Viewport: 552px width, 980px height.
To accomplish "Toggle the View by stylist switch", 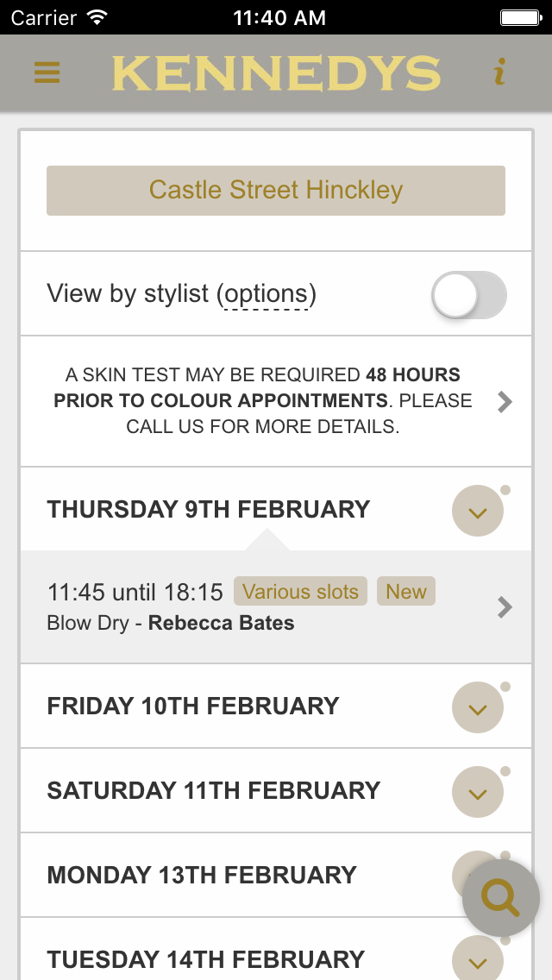I will (x=469, y=294).
